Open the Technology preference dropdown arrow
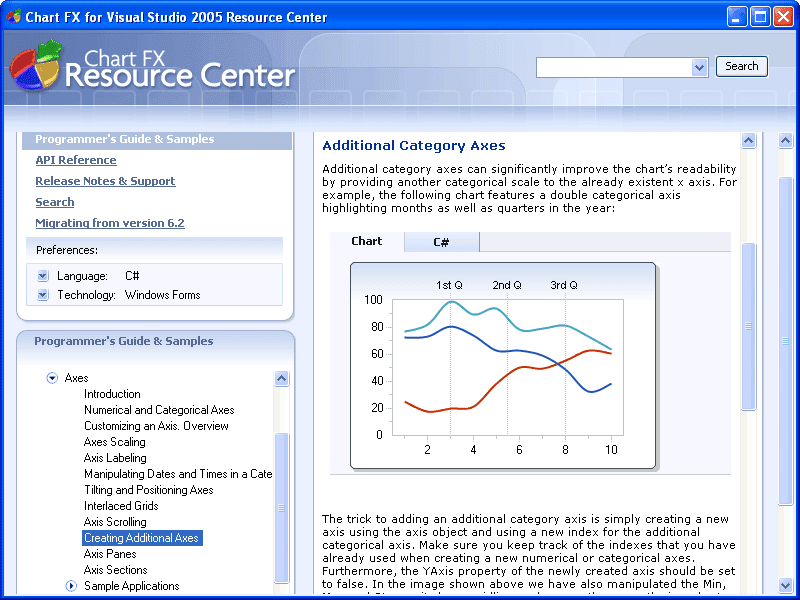Screen dimensions: 800x600 pyautogui.click(x=43, y=295)
